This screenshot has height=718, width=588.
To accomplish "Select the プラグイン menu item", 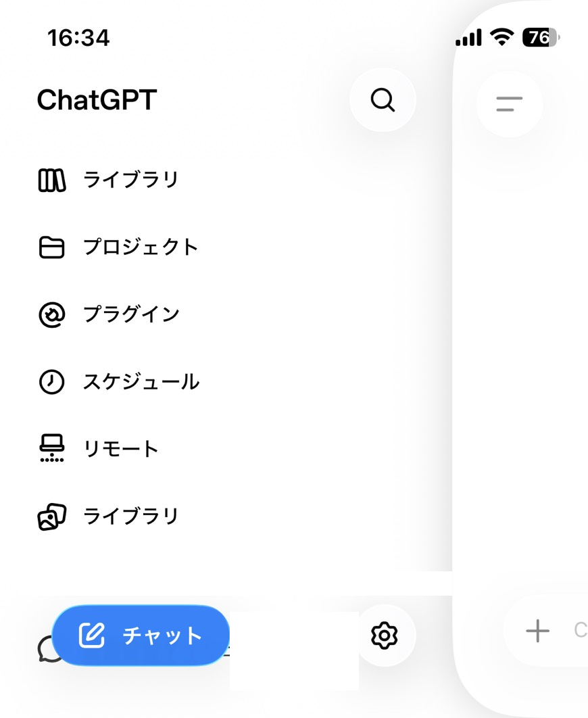I will coord(131,314).
